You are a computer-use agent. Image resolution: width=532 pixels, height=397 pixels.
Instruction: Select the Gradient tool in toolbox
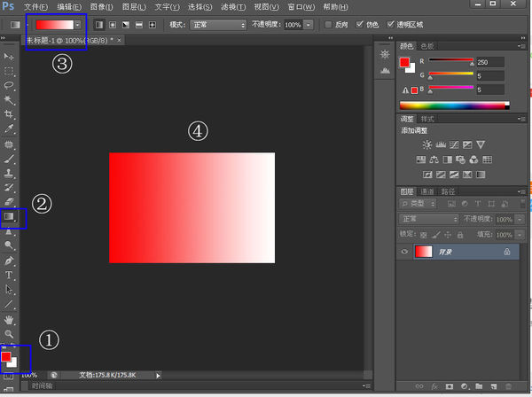pyautogui.click(x=9, y=216)
